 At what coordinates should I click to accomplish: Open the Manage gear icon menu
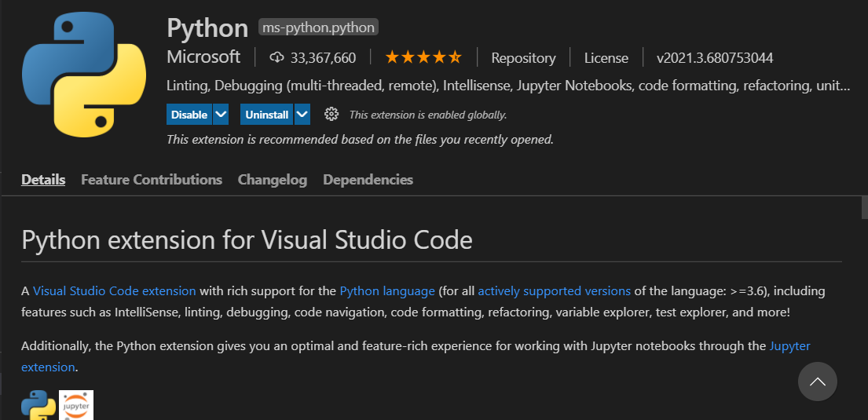pos(331,115)
